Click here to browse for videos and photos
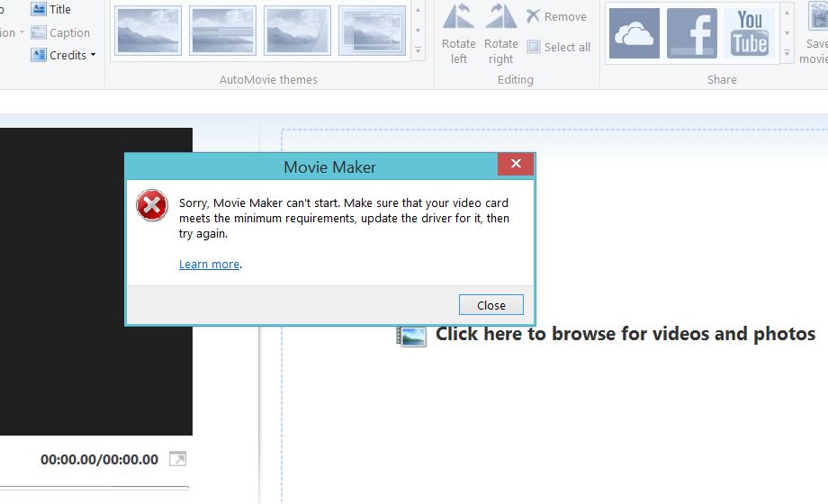Viewport: 828px width, 504px height. [625, 334]
